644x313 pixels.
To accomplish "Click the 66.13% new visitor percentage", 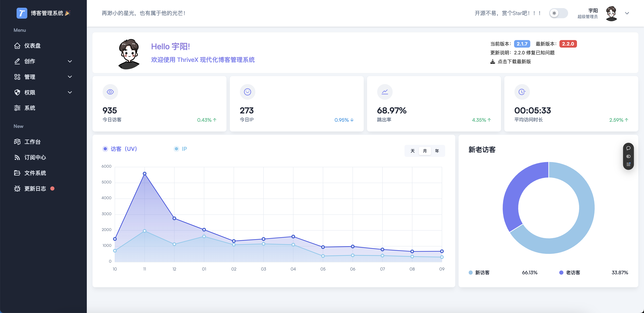I will pos(530,273).
